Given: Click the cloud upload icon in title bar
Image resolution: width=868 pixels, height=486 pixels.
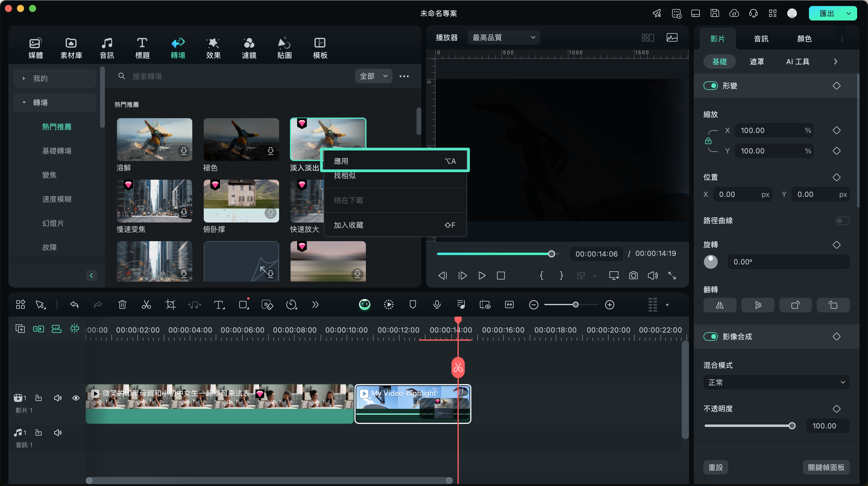Looking at the screenshot, I should click(734, 13).
